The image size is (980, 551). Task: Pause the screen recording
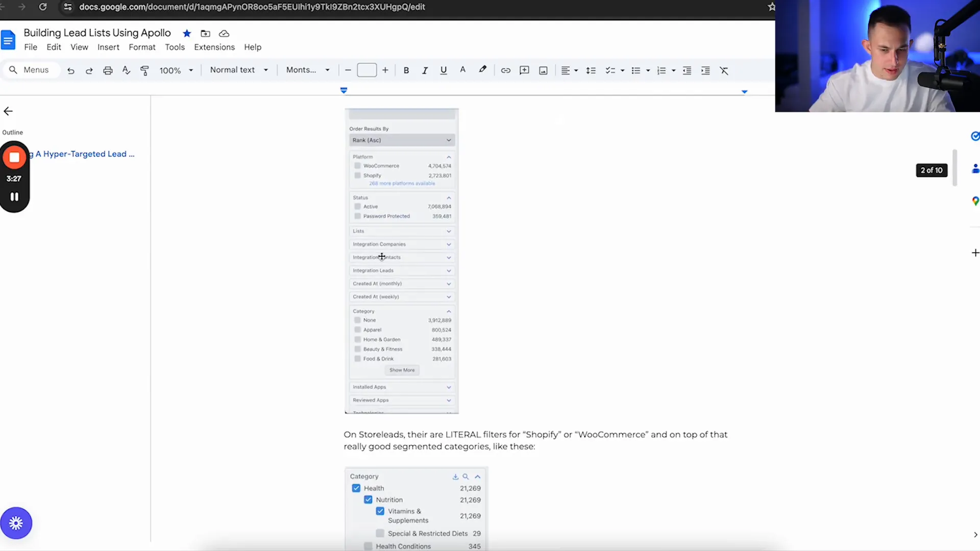coord(14,196)
